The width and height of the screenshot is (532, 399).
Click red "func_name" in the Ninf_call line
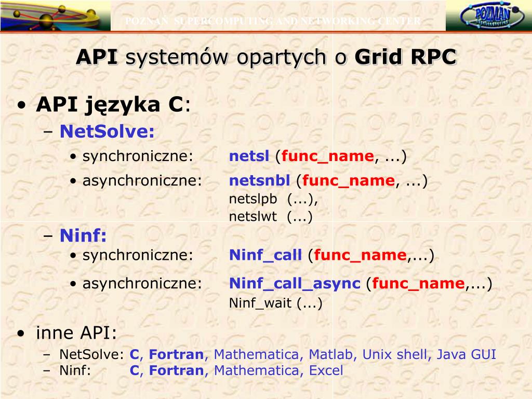click(361, 256)
